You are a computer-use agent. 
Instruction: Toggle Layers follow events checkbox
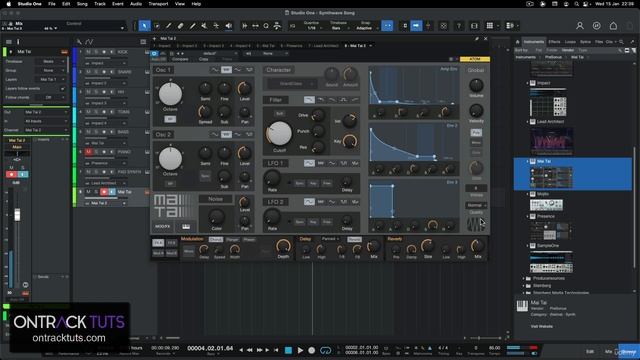[62, 89]
